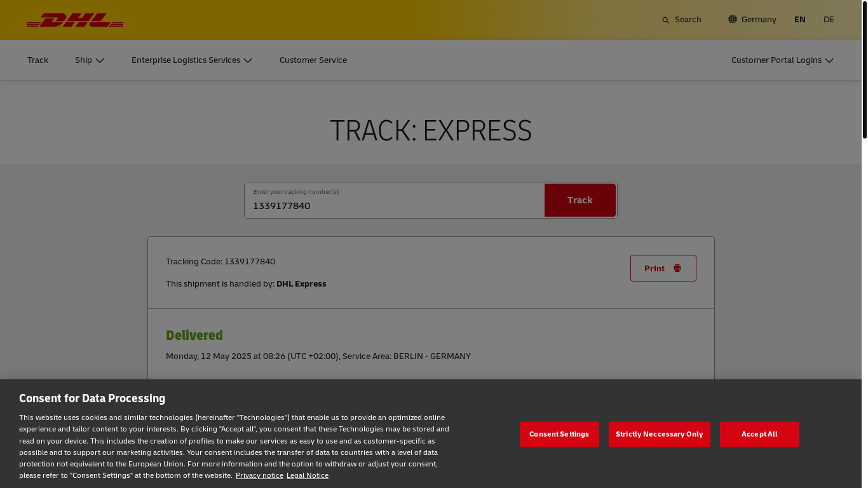Select Germany country selector
This screenshot has width=868, height=488.
point(752,20)
